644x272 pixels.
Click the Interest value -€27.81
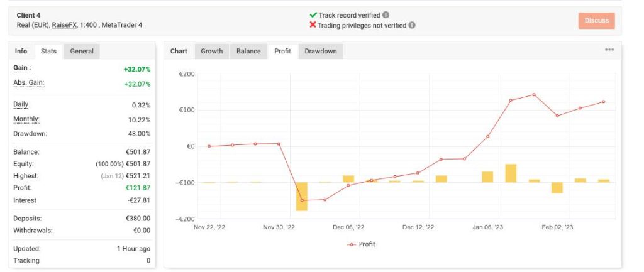pyautogui.click(x=140, y=200)
